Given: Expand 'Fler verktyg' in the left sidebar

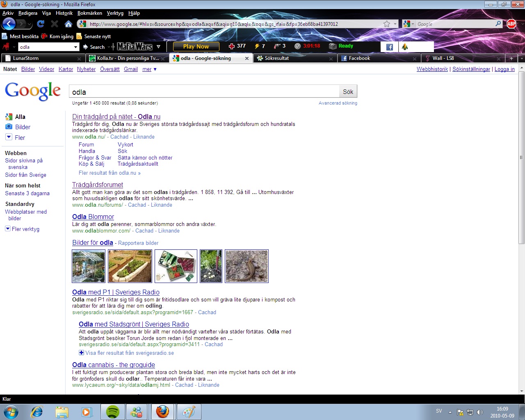Looking at the screenshot, I should coord(8,229).
